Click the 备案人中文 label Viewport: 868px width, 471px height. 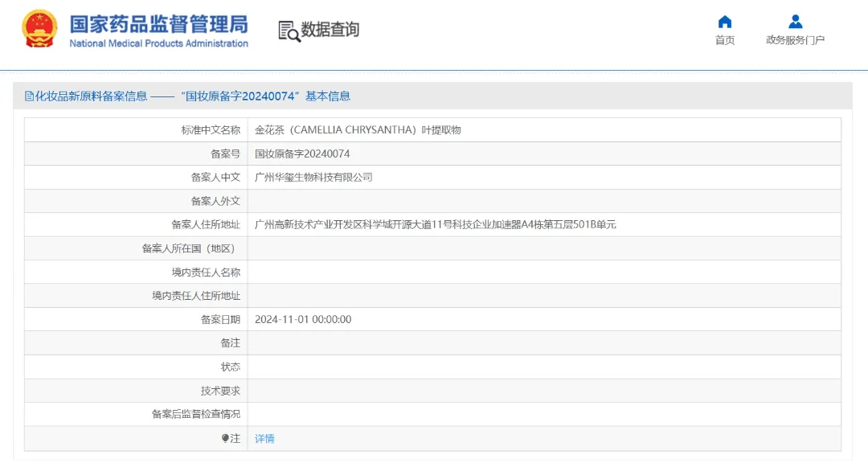216,177
